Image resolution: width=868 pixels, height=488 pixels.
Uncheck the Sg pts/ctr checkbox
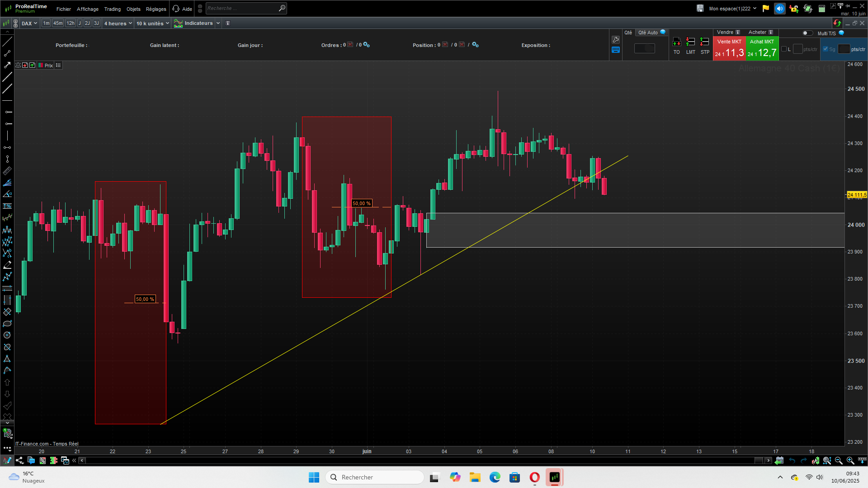826,49
